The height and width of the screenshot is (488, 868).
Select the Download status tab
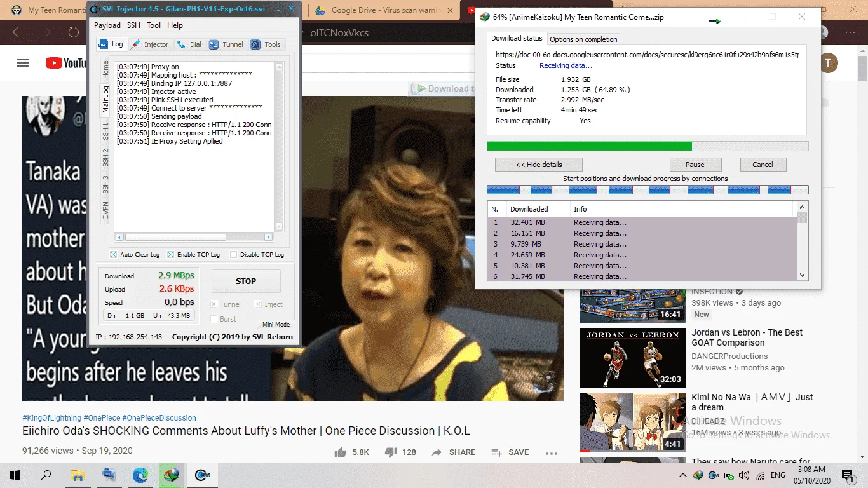tap(517, 38)
